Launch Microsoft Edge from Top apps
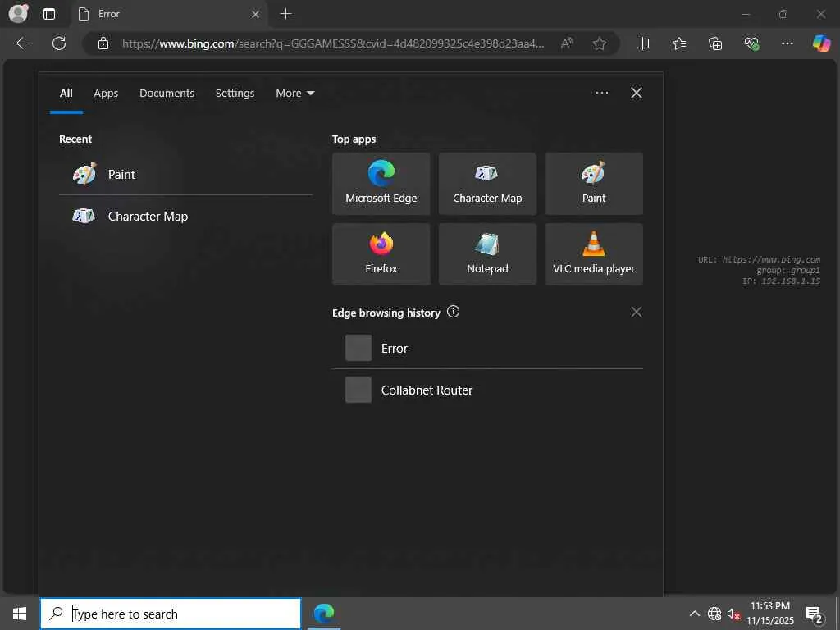 (381, 184)
